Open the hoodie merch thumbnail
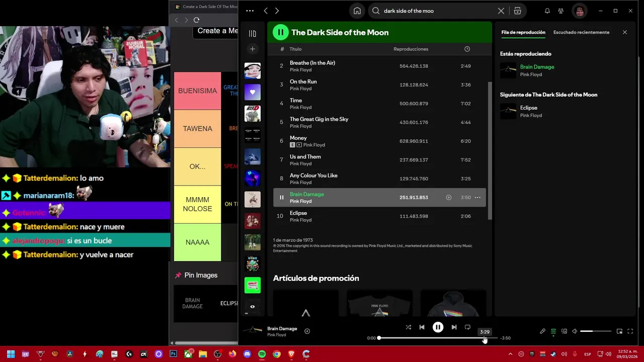Screen dimensions: 644x362 pos(453,303)
